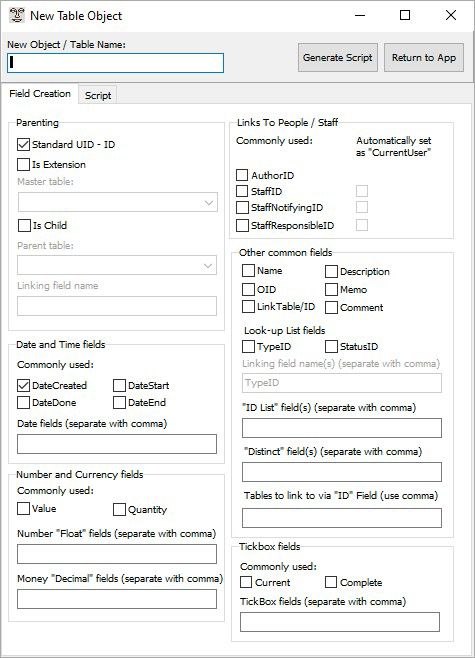Minimize the New Table Object window

360,16
